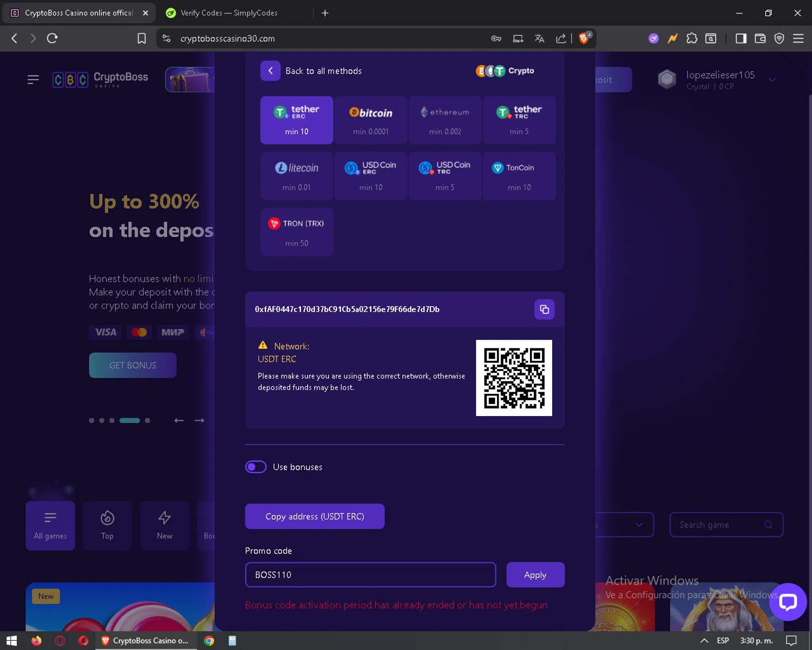
Task: Open the Top games category
Action: 107,525
